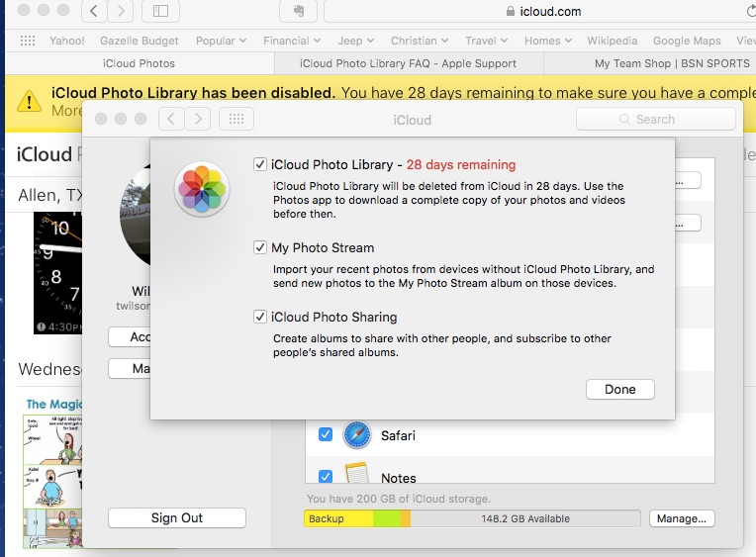This screenshot has height=557, width=756.
Task: Click the yellow warning triangle icon
Action: coord(29,101)
